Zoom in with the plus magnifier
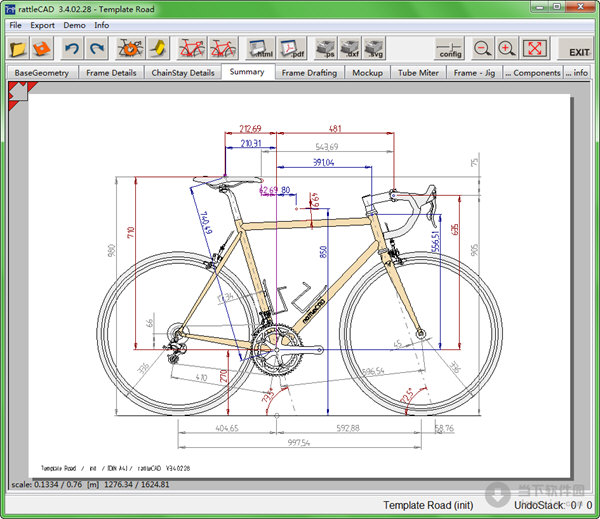This screenshot has height=519, width=600. point(507,49)
